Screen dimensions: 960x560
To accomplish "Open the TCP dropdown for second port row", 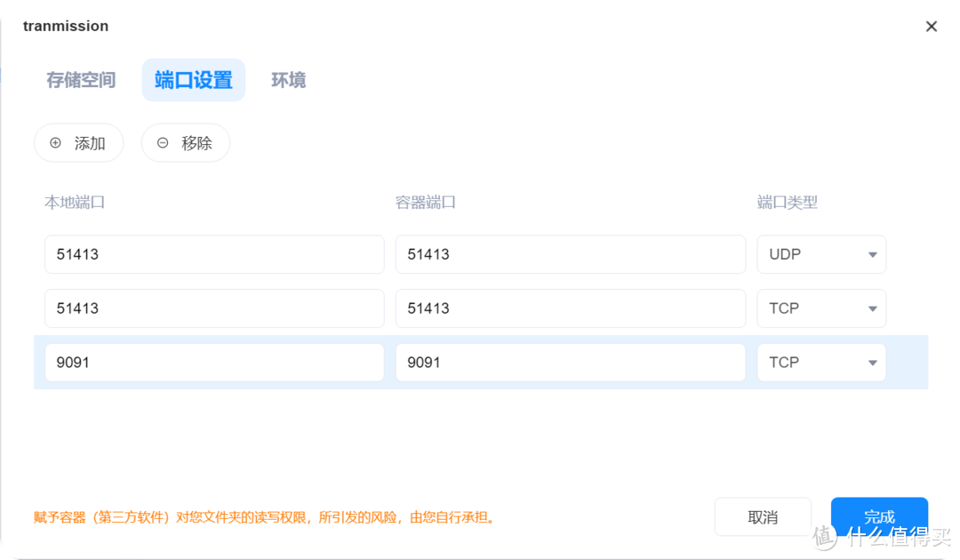I will click(820, 308).
